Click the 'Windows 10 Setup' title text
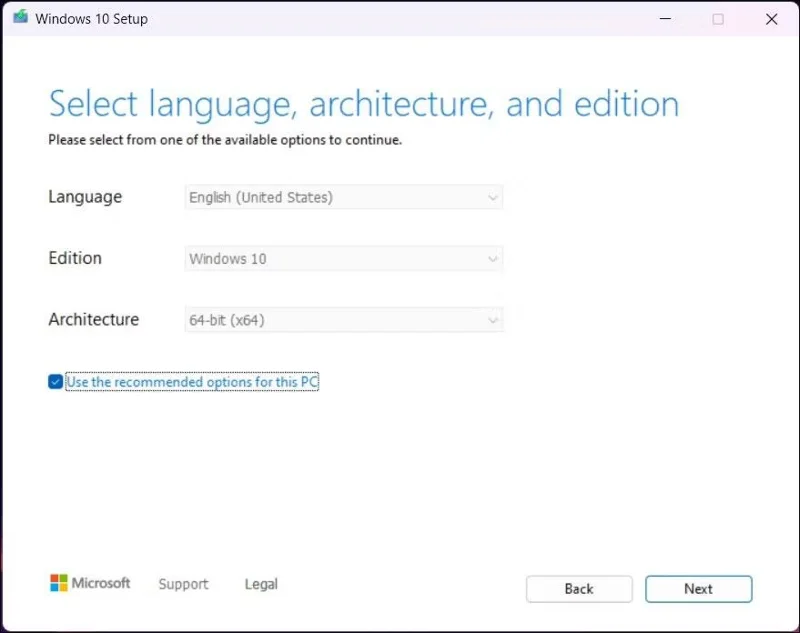Screen dimensions: 800x633 pos(91,19)
